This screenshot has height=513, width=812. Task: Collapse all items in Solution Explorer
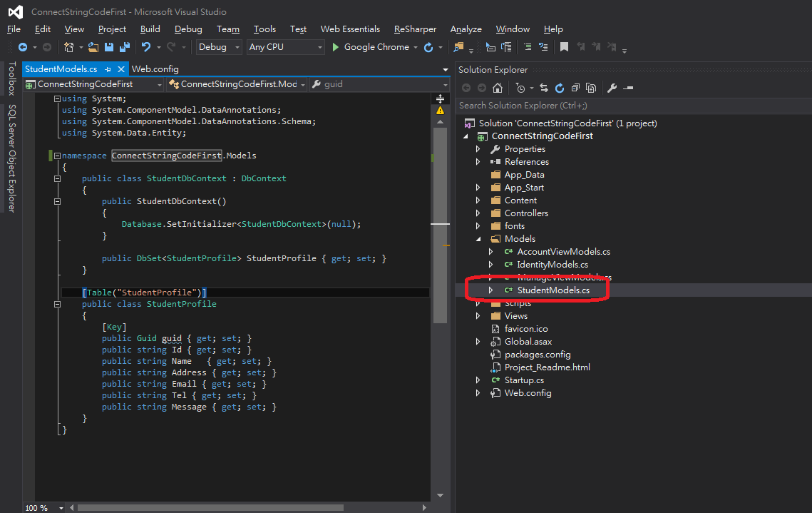click(575, 88)
